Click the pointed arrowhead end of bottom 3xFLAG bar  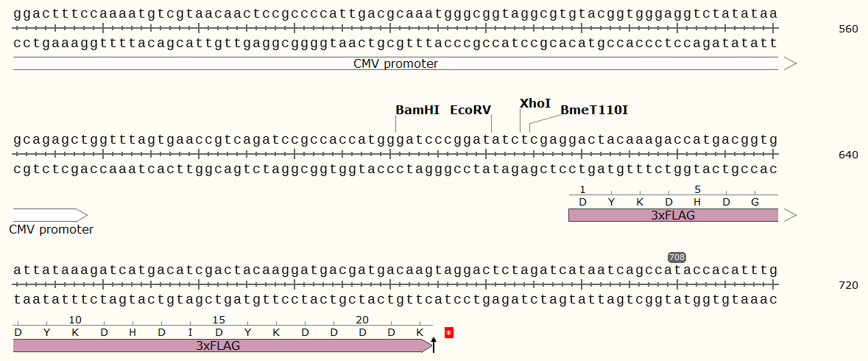[x=426, y=346]
